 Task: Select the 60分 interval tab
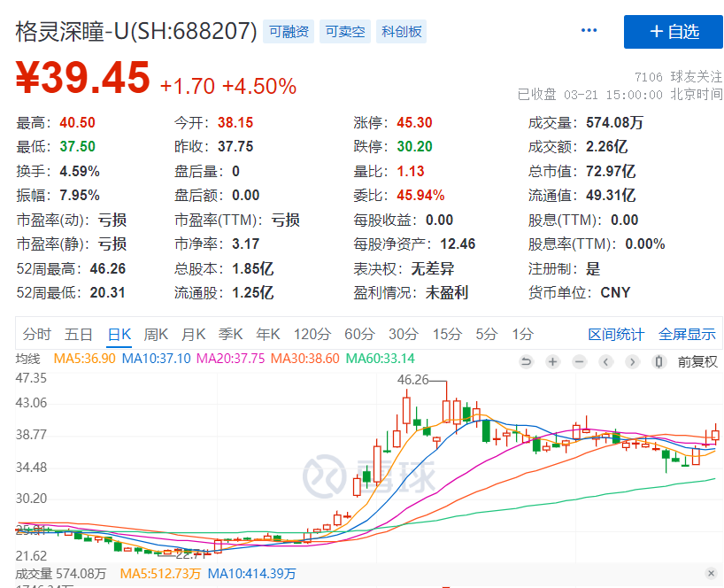point(359,334)
